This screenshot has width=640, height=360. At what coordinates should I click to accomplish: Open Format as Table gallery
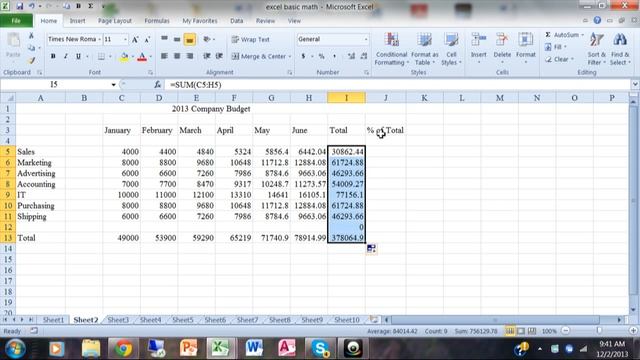coord(424,49)
